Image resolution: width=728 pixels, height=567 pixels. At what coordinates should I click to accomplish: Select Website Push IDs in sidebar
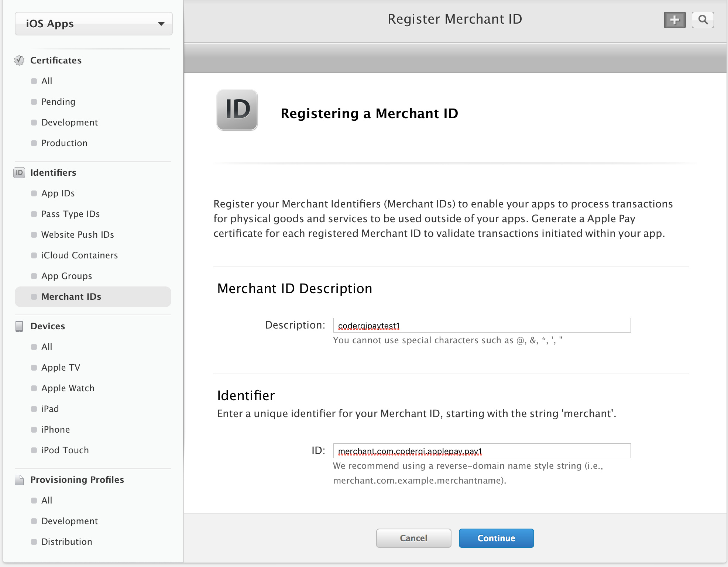pyautogui.click(x=78, y=235)
